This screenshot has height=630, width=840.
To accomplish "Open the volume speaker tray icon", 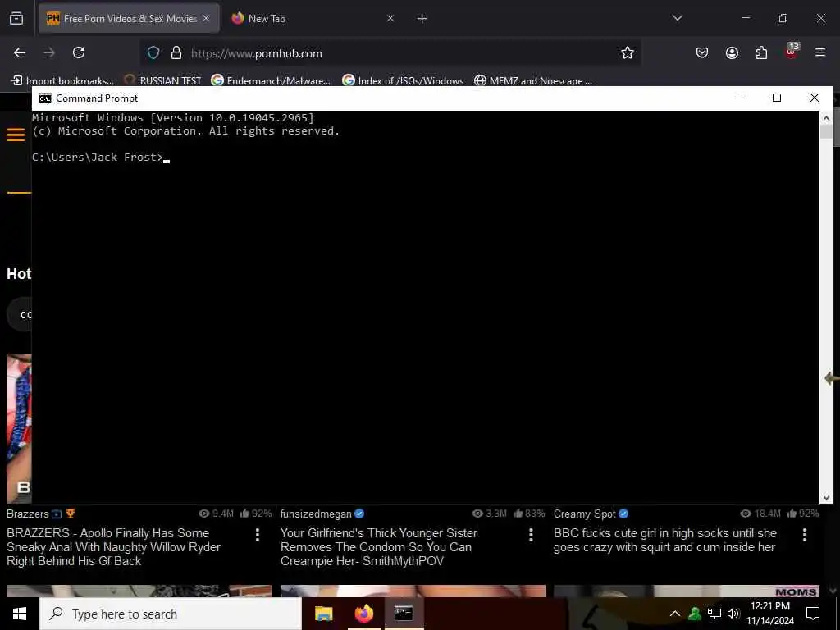I will click(733, 614).
